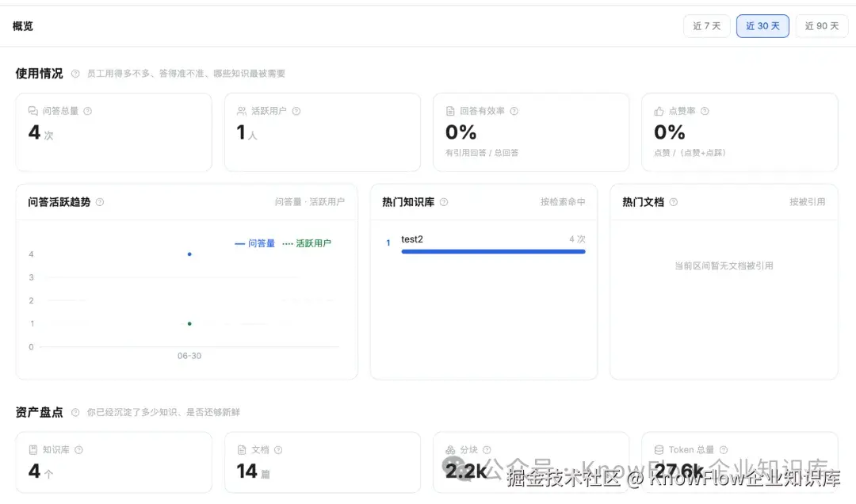Click the document icon beside 回答有效率
The image size is (856, 504).
point(450,111)
